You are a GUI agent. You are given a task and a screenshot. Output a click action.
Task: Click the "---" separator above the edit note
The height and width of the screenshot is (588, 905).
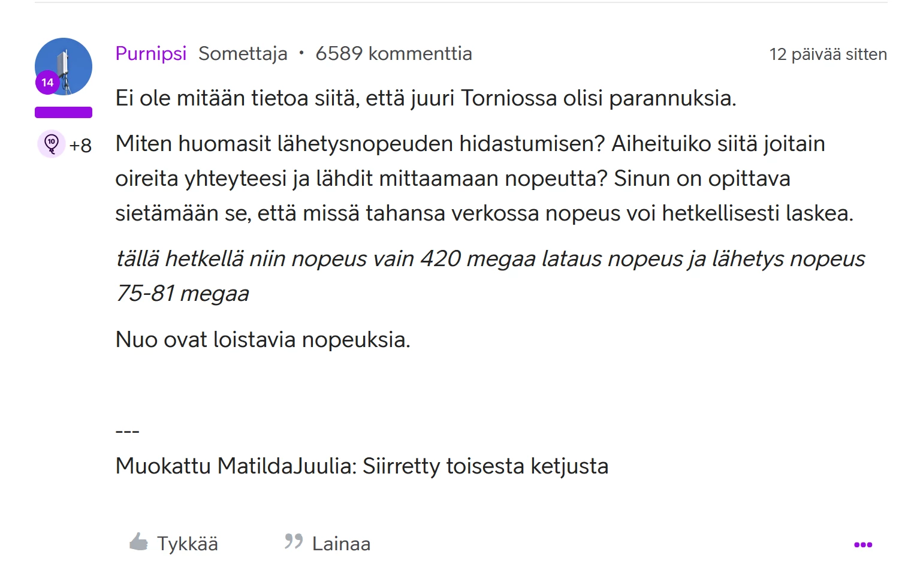tap(127, 432)
